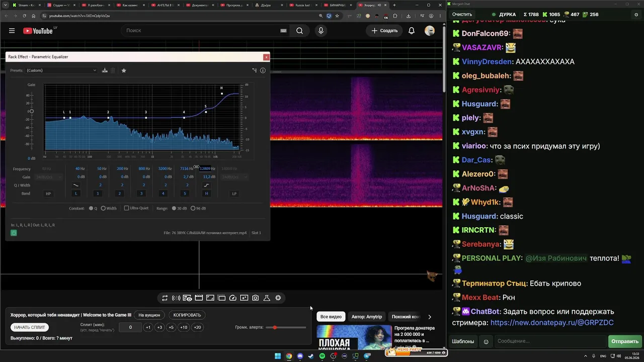Open equalizer info icon
This screenshot has width=644, height=362.
coord(263,70)
